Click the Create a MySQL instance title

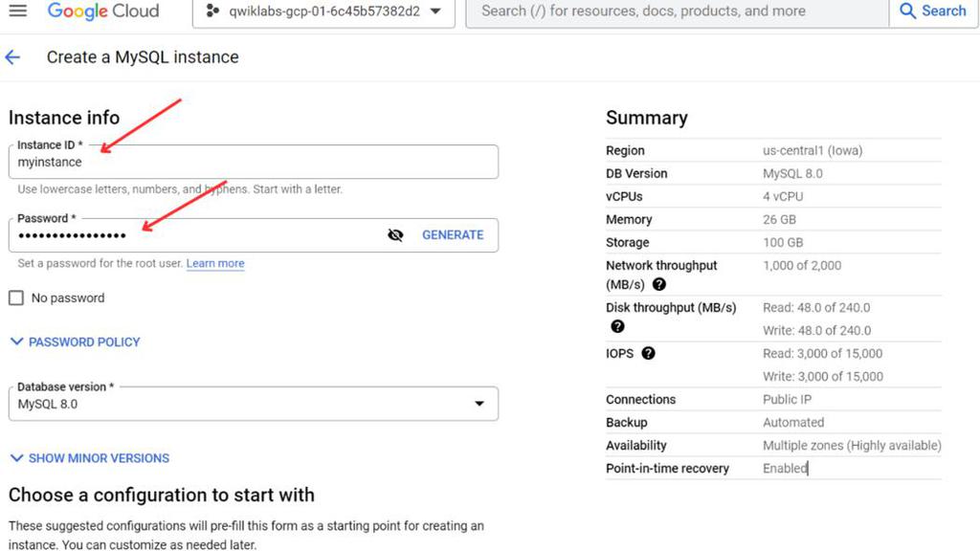[x=143, y=57]
